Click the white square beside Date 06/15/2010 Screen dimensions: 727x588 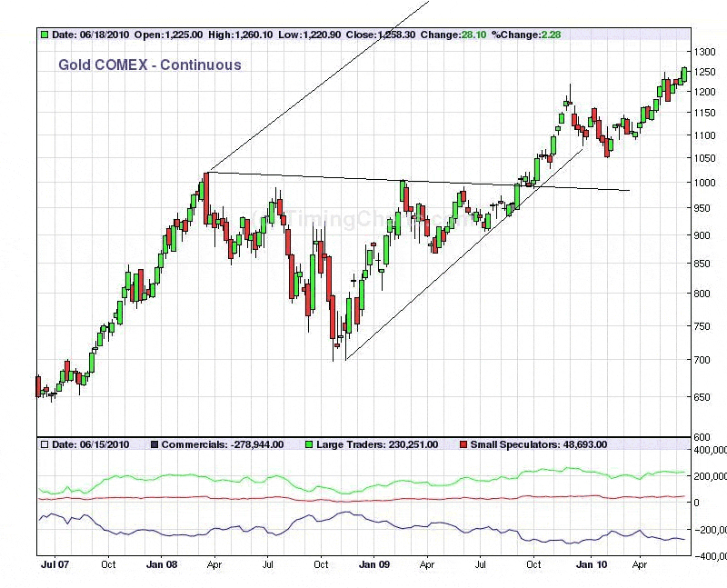click(x=44, y=444)
